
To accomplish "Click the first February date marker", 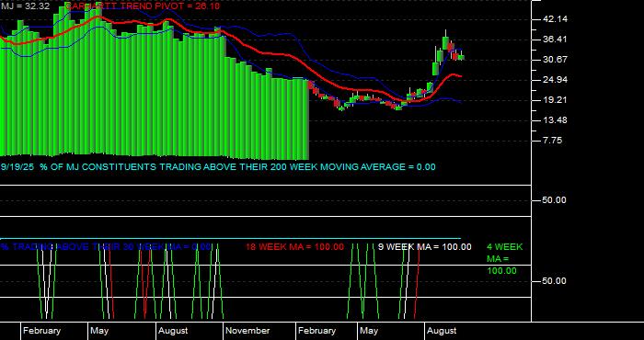I will pyautogui.click(x=41, y=331).
